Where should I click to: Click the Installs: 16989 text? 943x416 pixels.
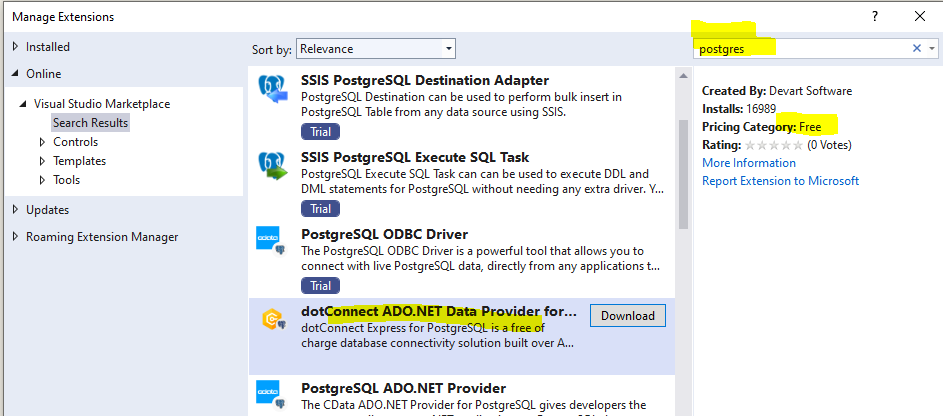pos(739,109)
